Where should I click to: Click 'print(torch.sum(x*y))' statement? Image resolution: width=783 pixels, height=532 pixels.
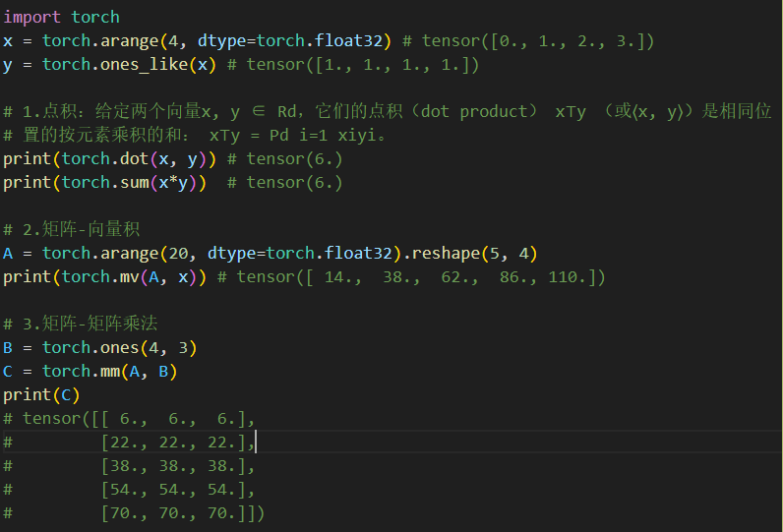pyautogui.click(x=105, y=183)
